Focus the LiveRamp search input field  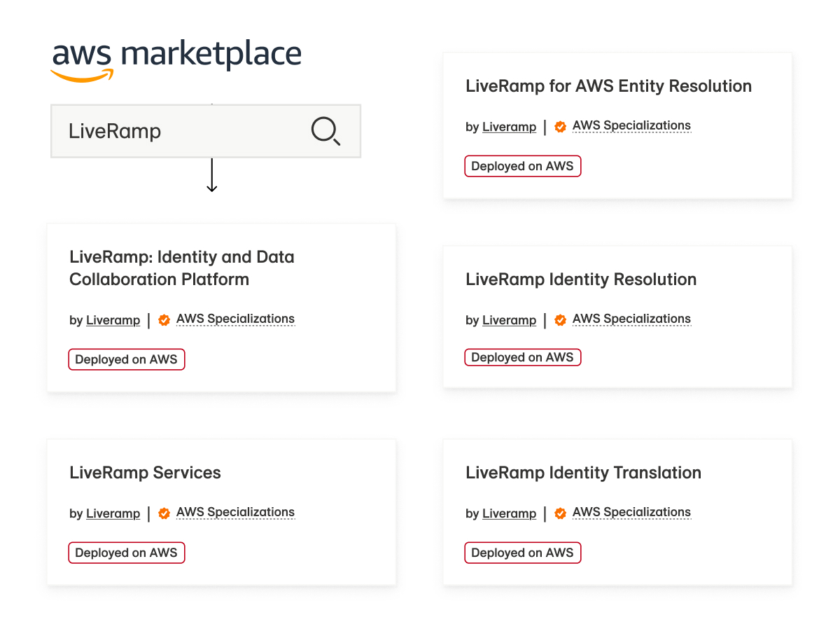[x=206, y=131]
